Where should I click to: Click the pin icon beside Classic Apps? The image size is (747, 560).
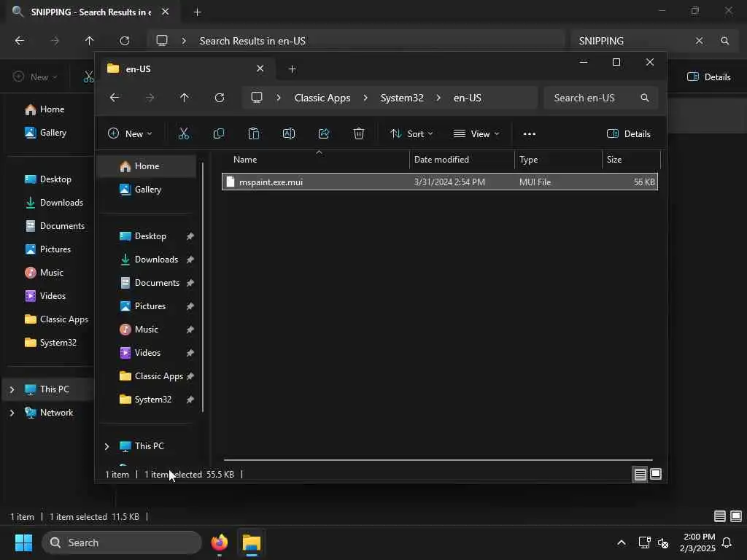click(190, 376)
